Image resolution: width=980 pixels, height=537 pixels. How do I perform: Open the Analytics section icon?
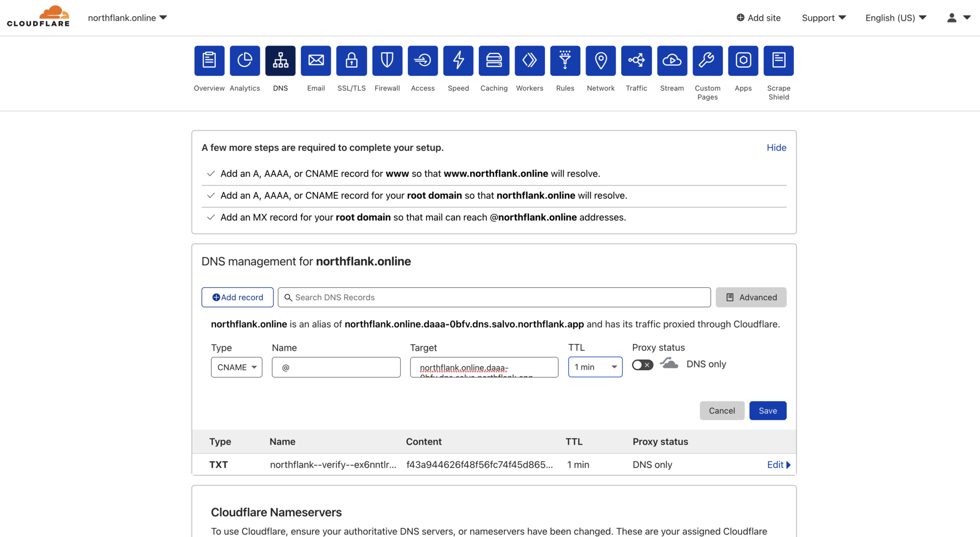(244, 61)
